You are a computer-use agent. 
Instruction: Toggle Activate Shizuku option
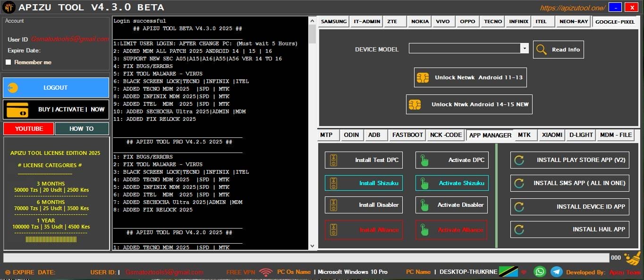pyautogui.click(x=451, y=183)
